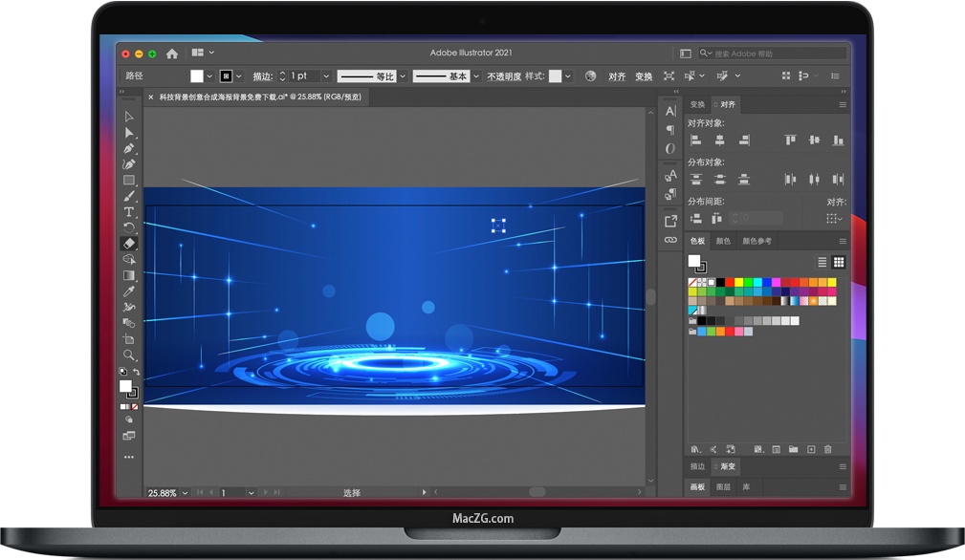The width and height of the screenshot is (965, 560).
Task: Select the Direct Selection tool
Action: 129,133
